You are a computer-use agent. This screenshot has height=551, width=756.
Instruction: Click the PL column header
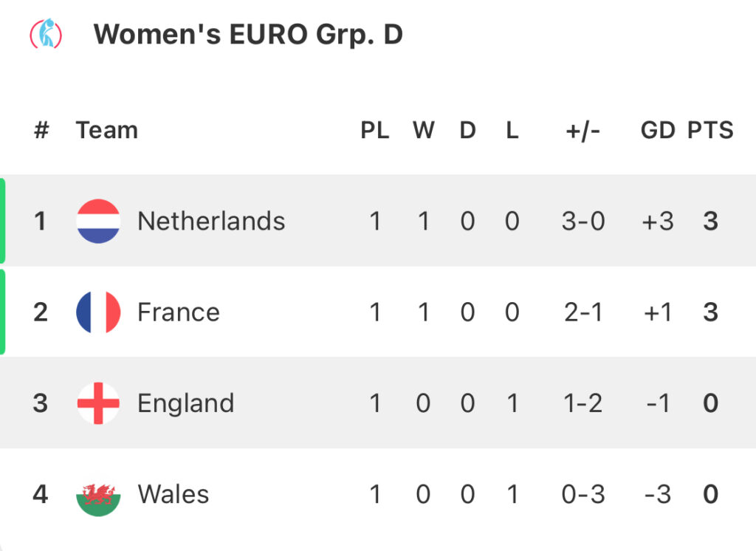[x=375, y=130]
